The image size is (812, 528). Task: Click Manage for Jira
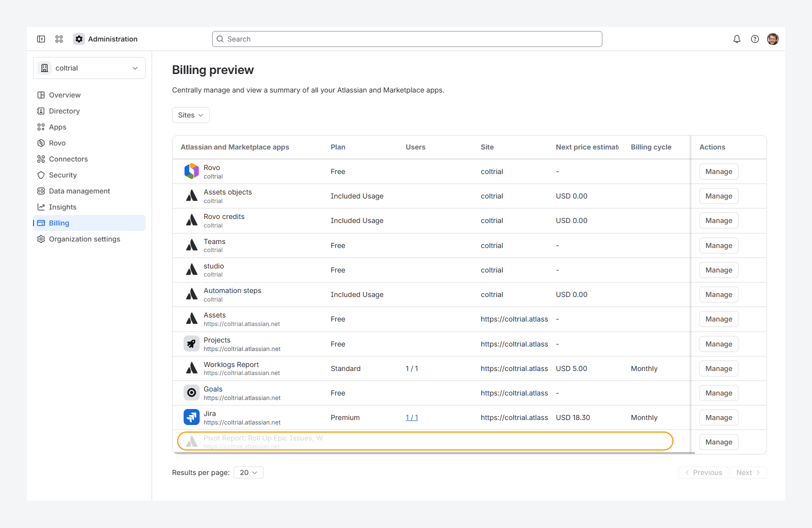(x=718, y=417)
